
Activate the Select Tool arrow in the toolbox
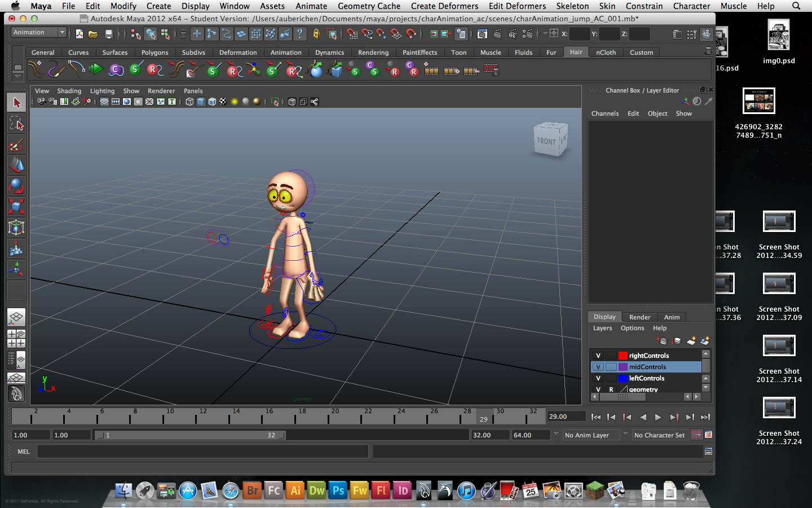16,102
